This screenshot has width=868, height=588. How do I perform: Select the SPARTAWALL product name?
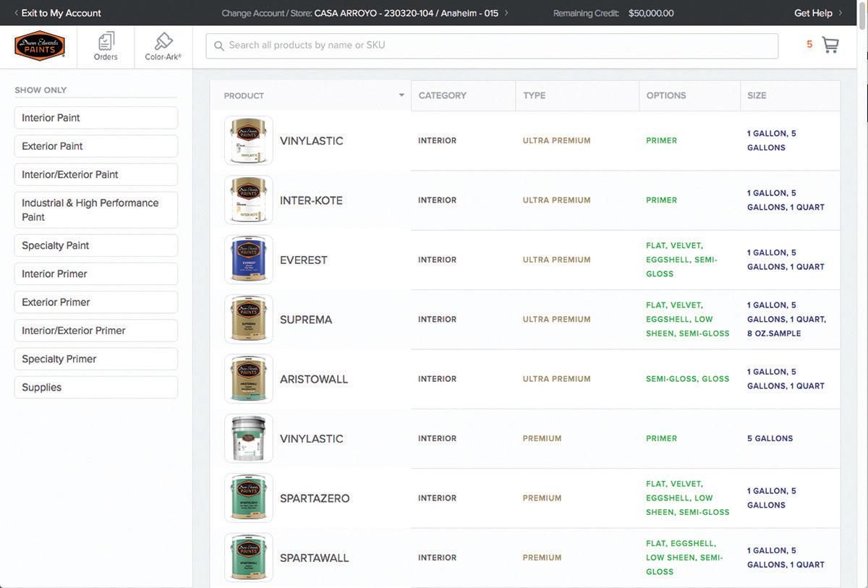[315, 558]
